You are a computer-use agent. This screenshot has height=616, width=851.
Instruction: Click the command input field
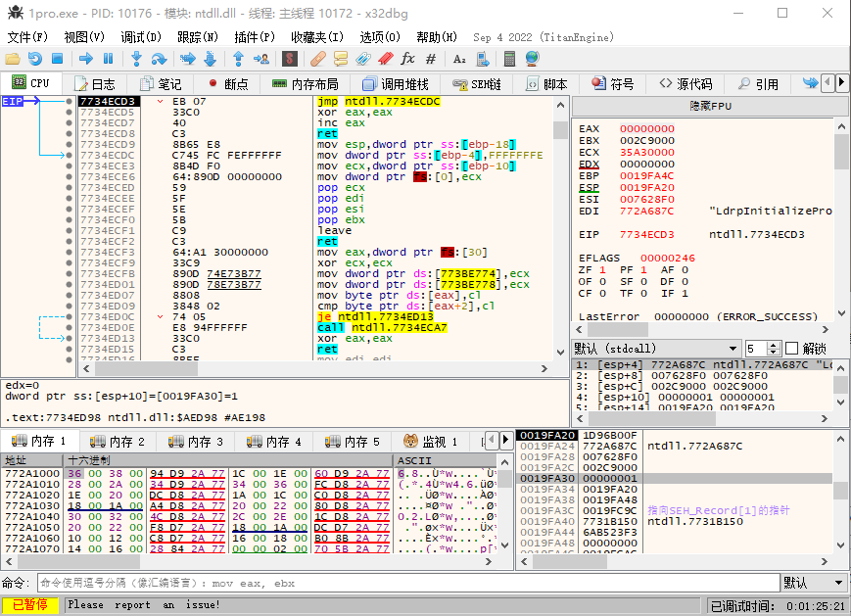pyautogui.click(x=408, y=583)
